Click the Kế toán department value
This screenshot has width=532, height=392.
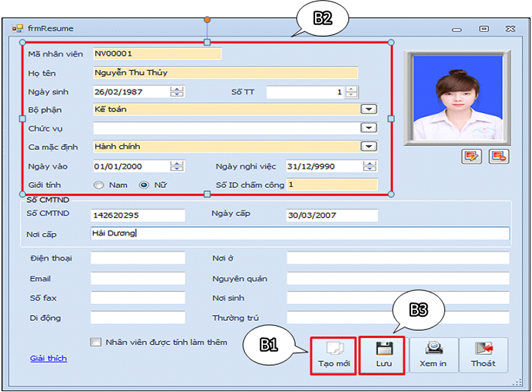pos(111,109)
